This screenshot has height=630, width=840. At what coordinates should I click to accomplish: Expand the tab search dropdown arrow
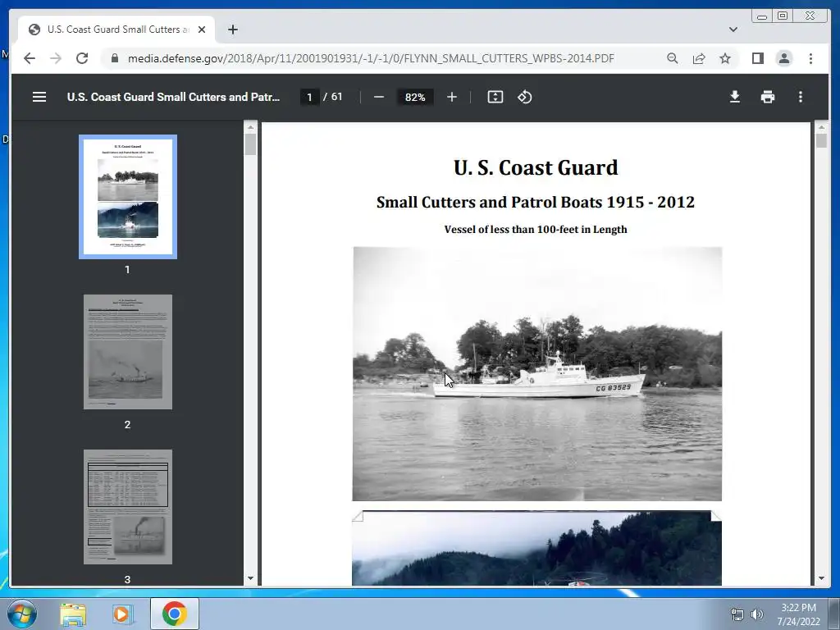[x=733, y=30]
